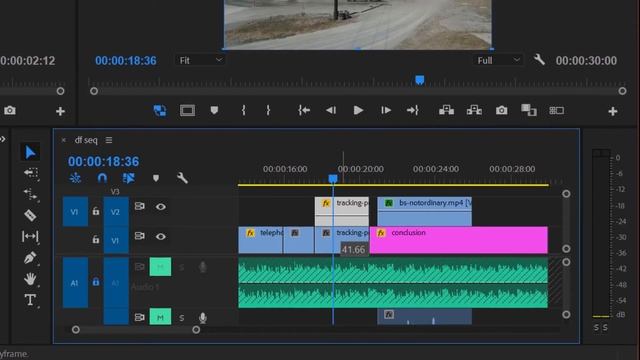640x360 pixels.
Task: Export frame from Source Monitor
Action: click(10, 111)
